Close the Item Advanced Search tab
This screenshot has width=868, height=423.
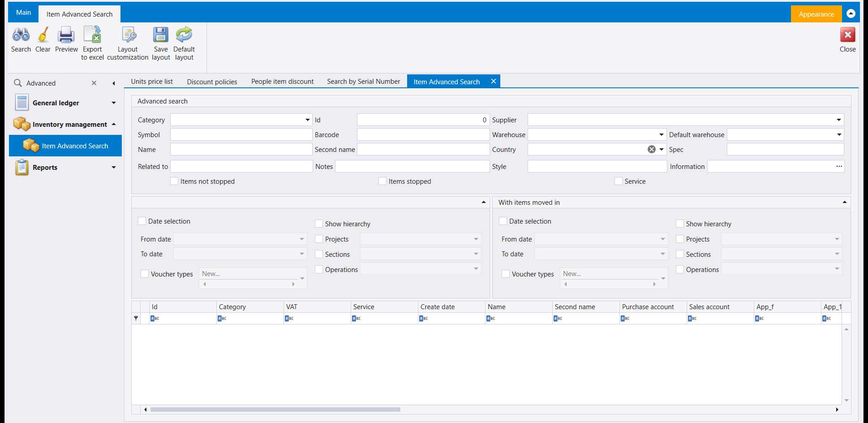click(493, 81)
